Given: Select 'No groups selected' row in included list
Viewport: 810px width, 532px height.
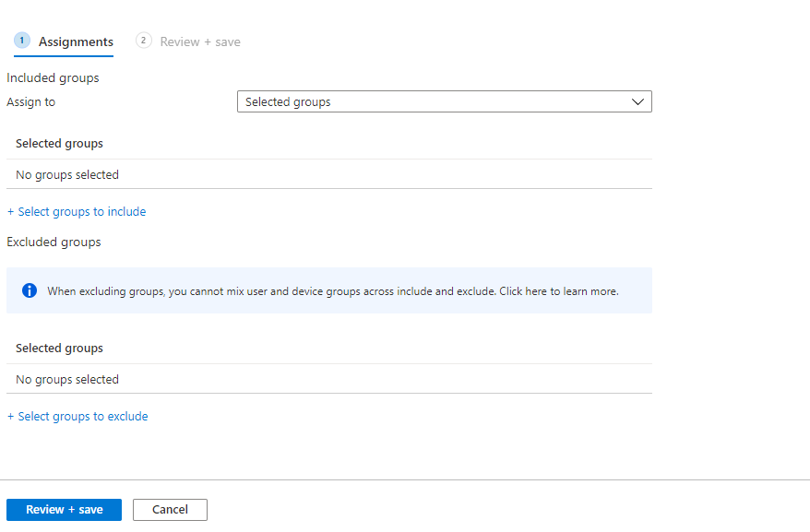Looking at the screenshot, I should (67, 175).
